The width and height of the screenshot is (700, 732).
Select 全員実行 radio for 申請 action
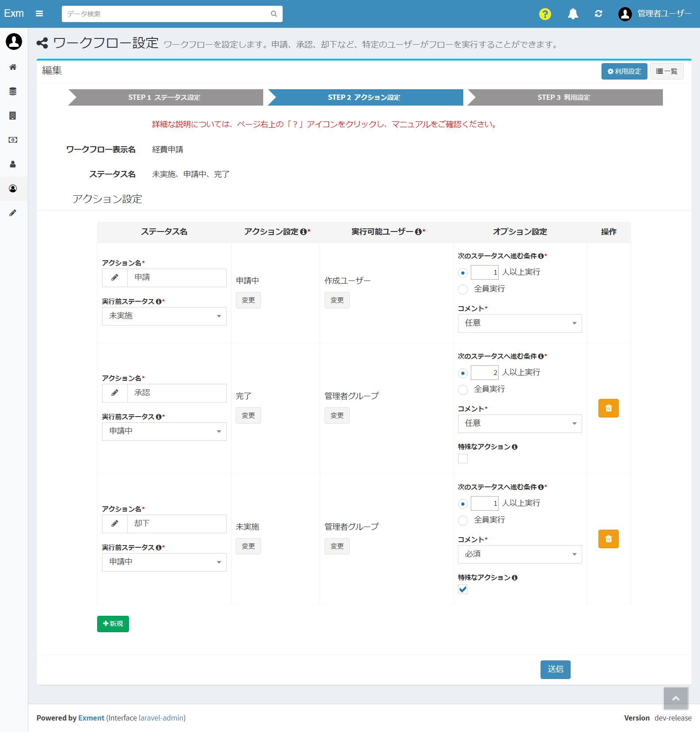pyautogui.click(x=463, y=289)
